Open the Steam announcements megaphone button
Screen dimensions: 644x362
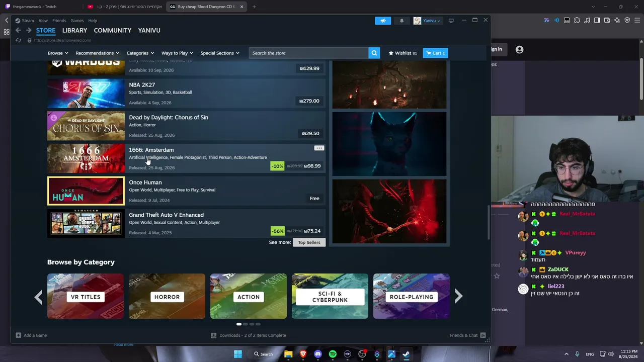pyautogui.click(x=383, y=21)
